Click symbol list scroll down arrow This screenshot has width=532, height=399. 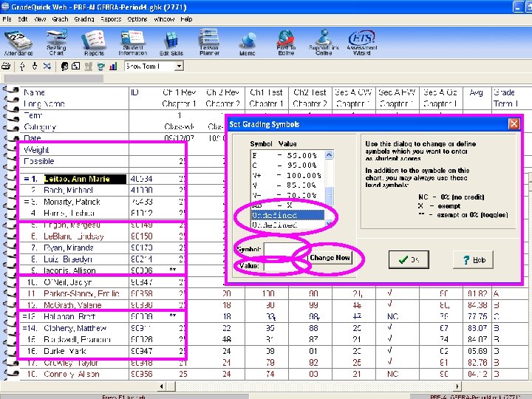point(329,224)
